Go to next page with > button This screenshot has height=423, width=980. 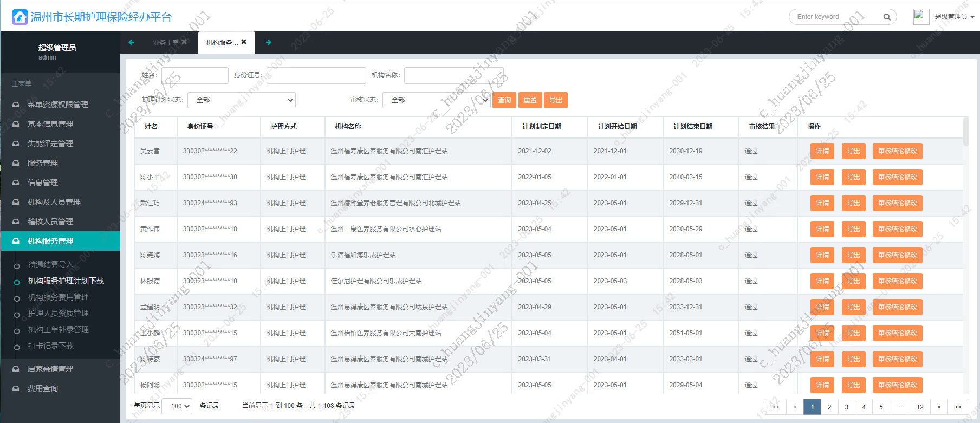tap(939, 407)
